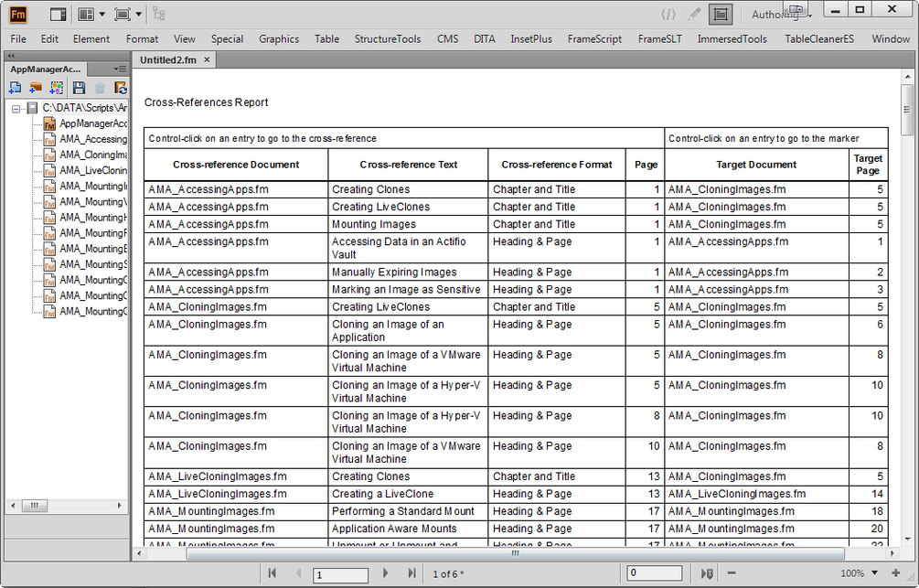Click 'Marking an Image as Sensitive' entry
This screenshot has height=588, width=919.
[406, 289]
